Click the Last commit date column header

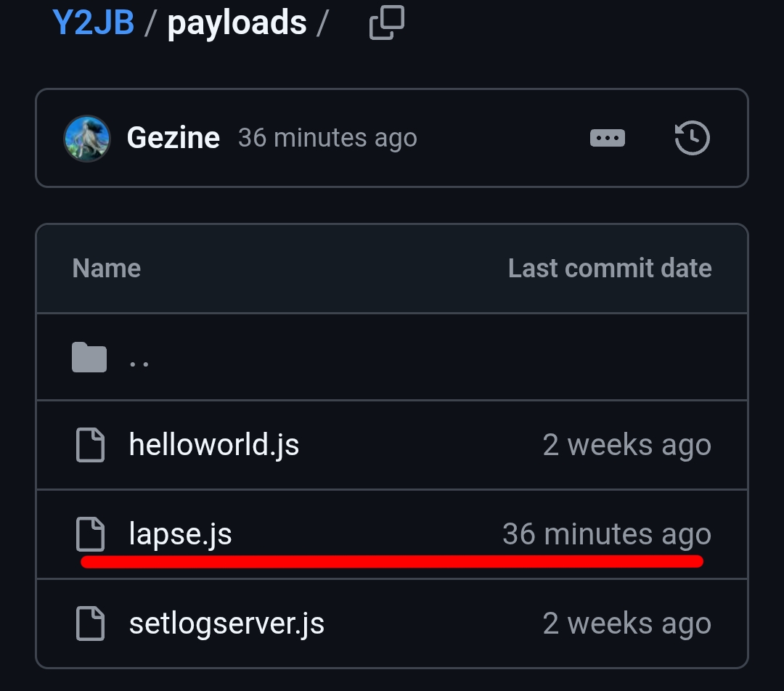point(610,269)
